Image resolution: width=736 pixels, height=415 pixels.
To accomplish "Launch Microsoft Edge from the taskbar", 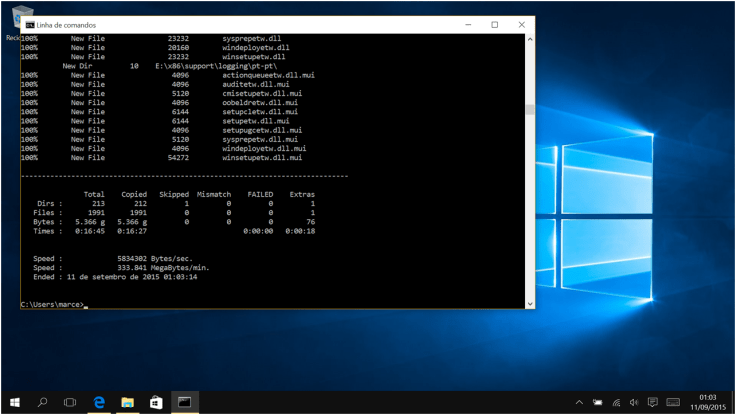I will [x=99, y=402].
